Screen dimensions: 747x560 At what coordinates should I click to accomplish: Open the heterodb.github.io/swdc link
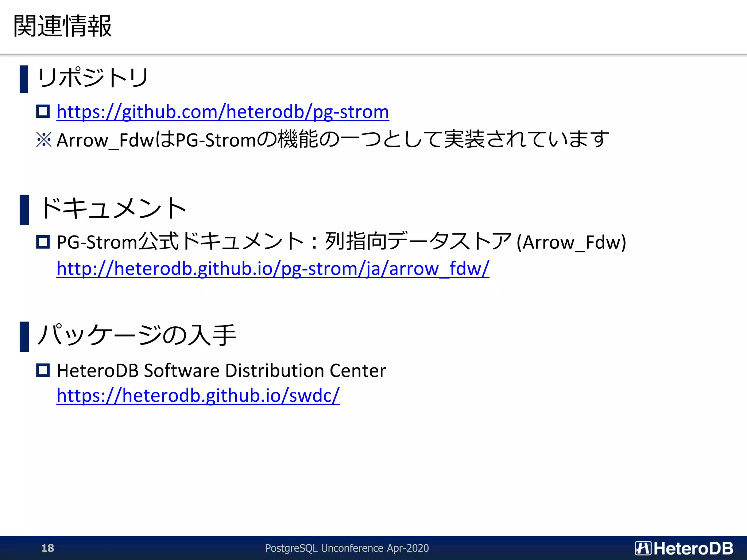click(198, 396)
